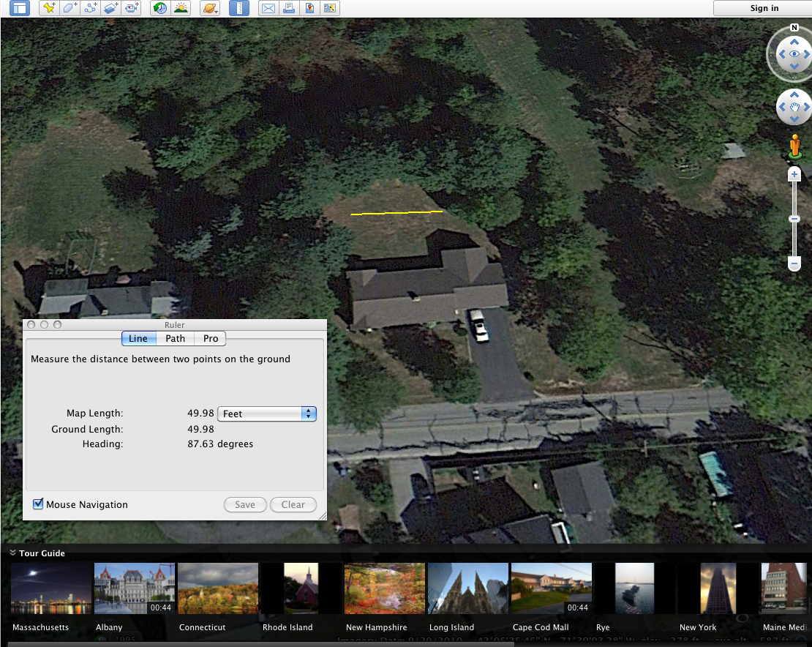This screenshot has width=812, height=647.
Task: Switch to the Path tab
Action: [175, 338]
